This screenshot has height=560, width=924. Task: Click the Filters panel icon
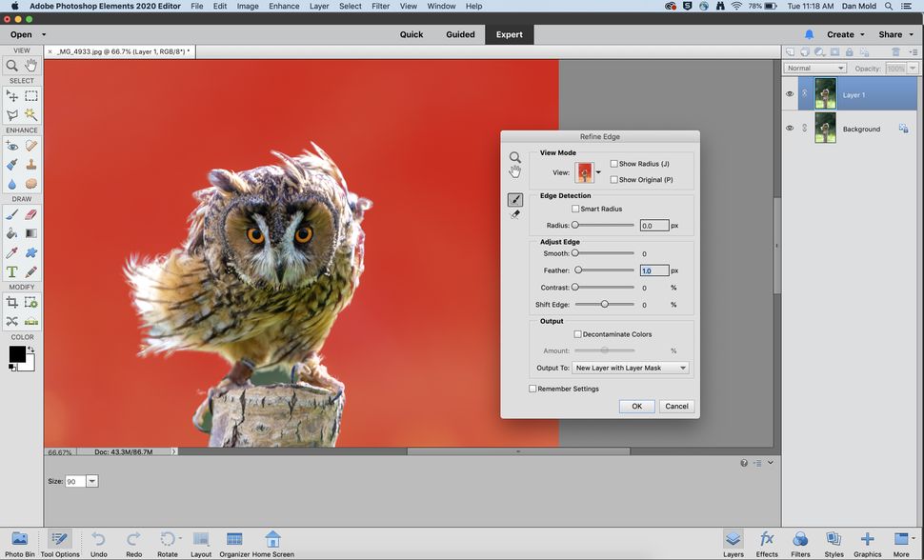point(800,541)
